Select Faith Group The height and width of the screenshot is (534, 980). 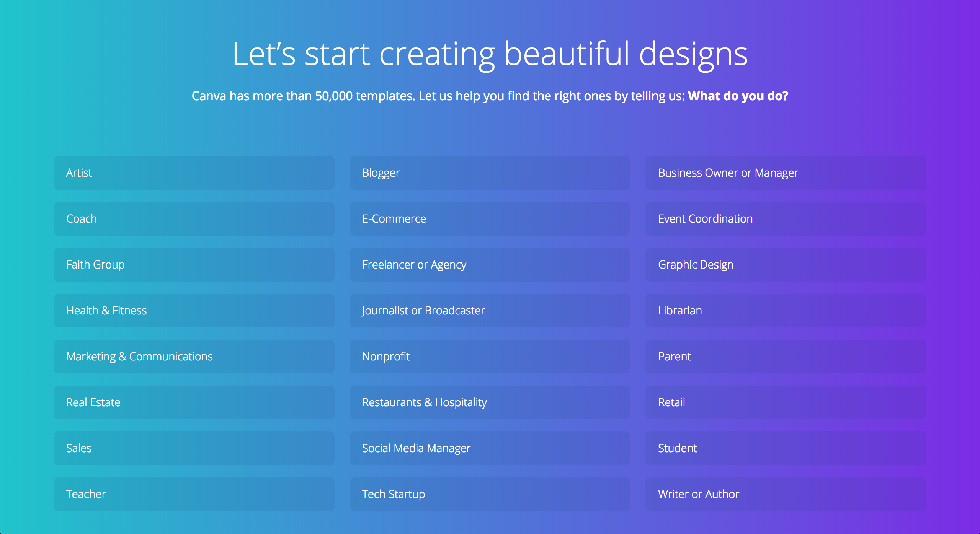coord(194,265)
